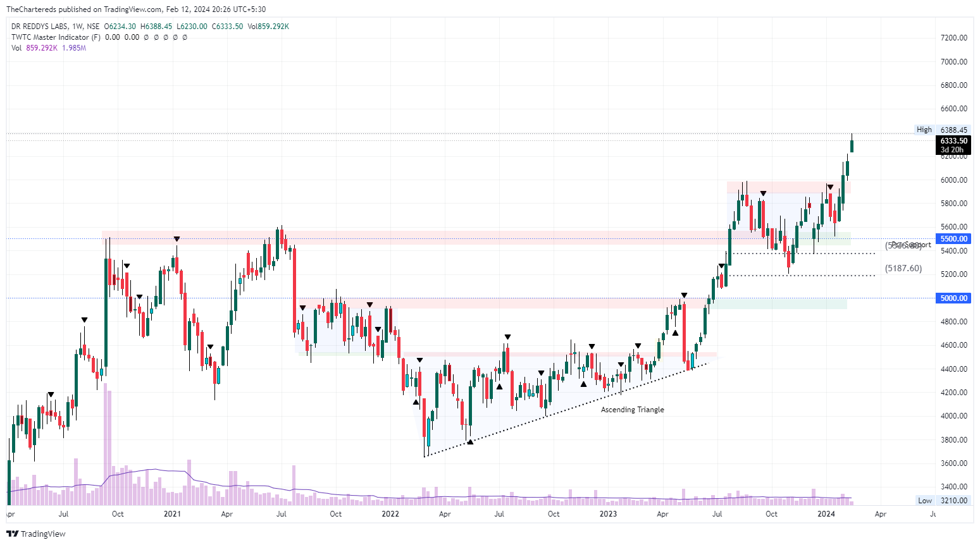Click the 2021 label on time axis
Screen dimensions: 980x545
click(172, 514)
